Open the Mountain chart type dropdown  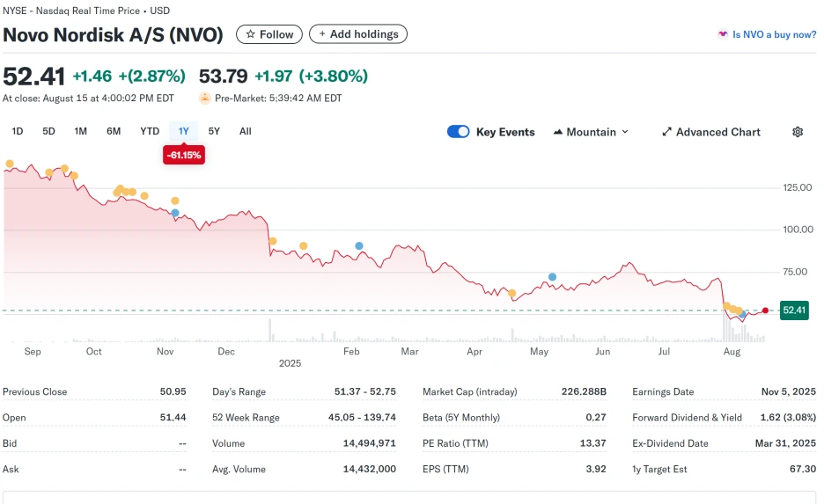[x=592, y=132]
